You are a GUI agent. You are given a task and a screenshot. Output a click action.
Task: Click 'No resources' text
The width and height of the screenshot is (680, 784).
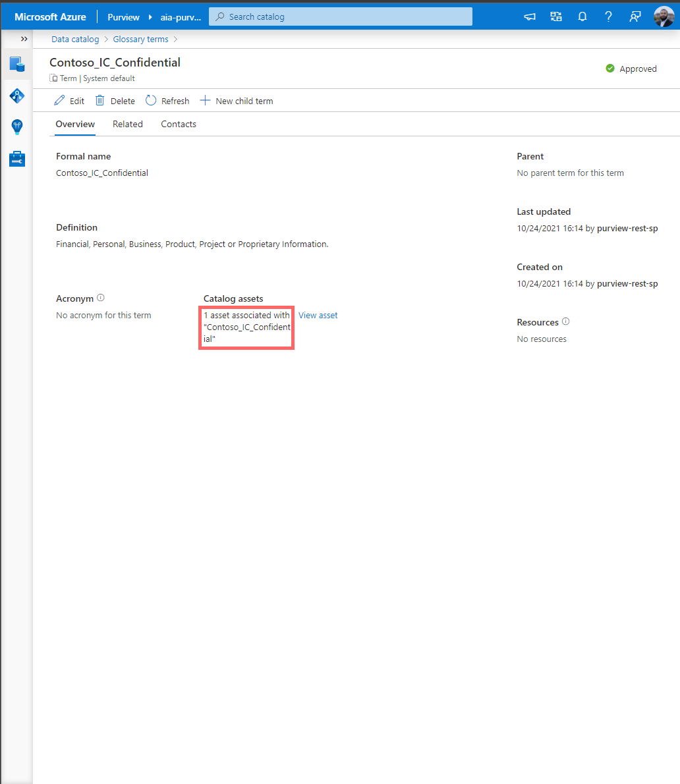point(542,339)
